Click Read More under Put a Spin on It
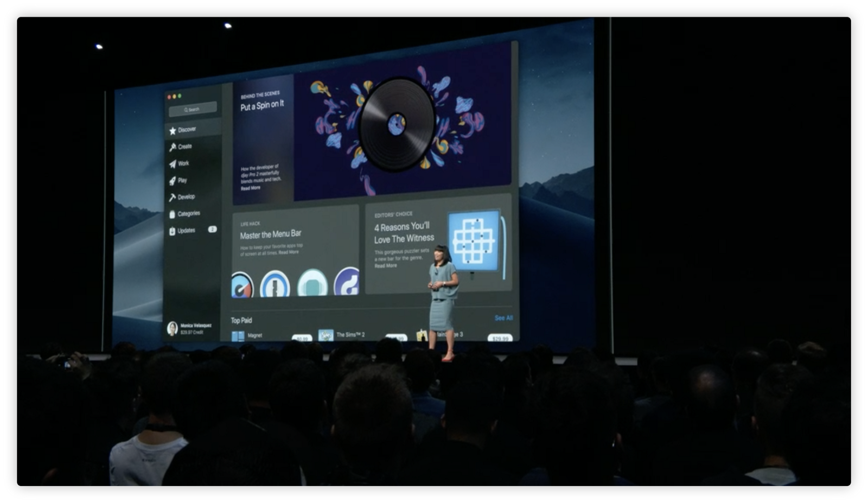This screenshot has width=868, height=503. pyautogui.click(x=251, y=188)
